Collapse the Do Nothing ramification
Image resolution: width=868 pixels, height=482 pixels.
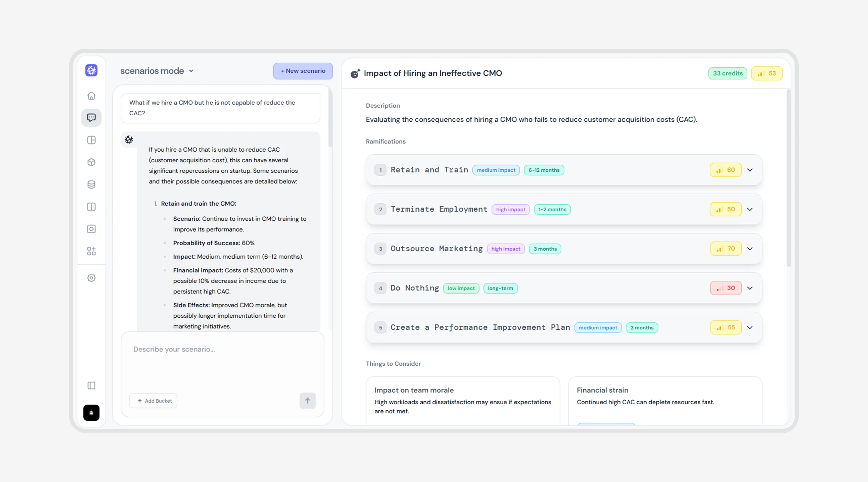(x=750, y=288)
